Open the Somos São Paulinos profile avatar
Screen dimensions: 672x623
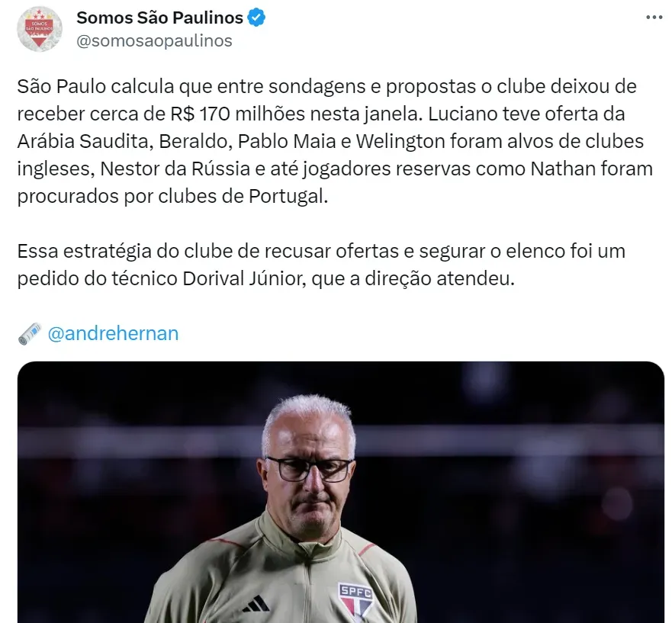coord(40,29)
